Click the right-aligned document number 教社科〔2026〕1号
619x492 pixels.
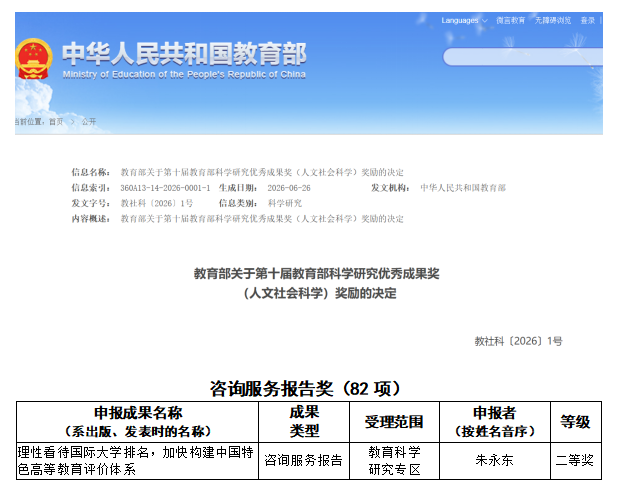tap(518, 341)
